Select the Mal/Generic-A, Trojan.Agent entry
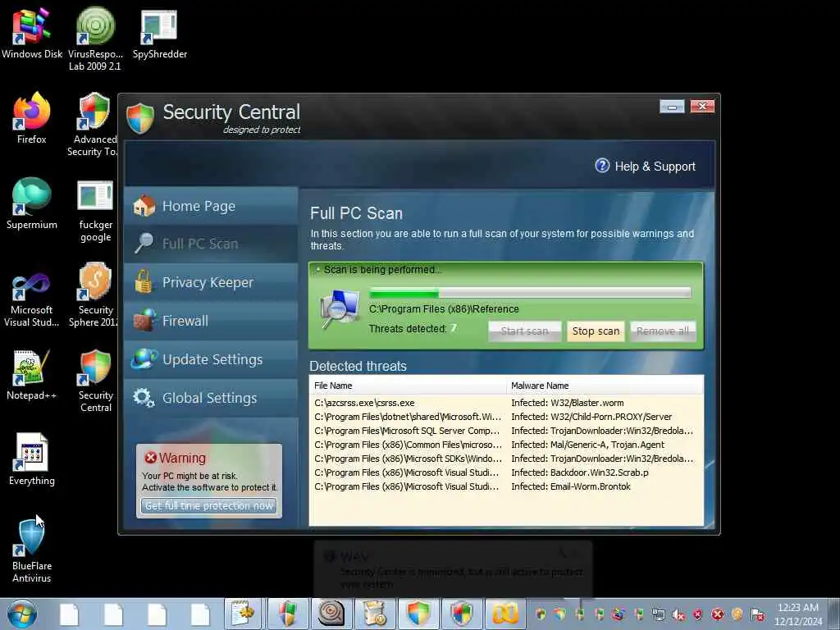 click(x=587, y=445)
